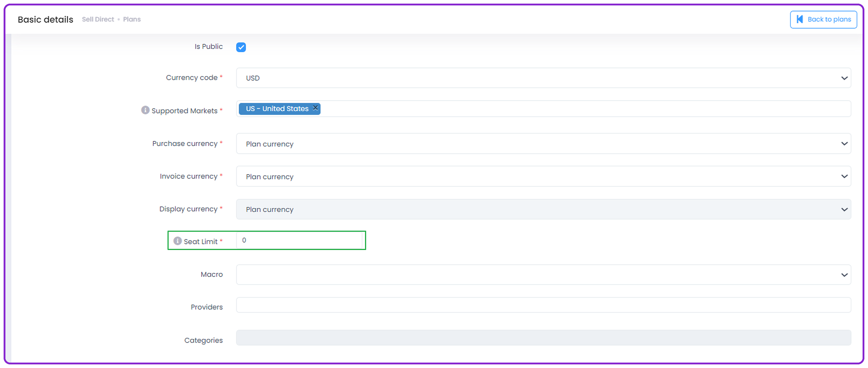Viewport: 868px width, 368px height.
Task: Select the US - United States market tag
Action: [x=277, y=109]
